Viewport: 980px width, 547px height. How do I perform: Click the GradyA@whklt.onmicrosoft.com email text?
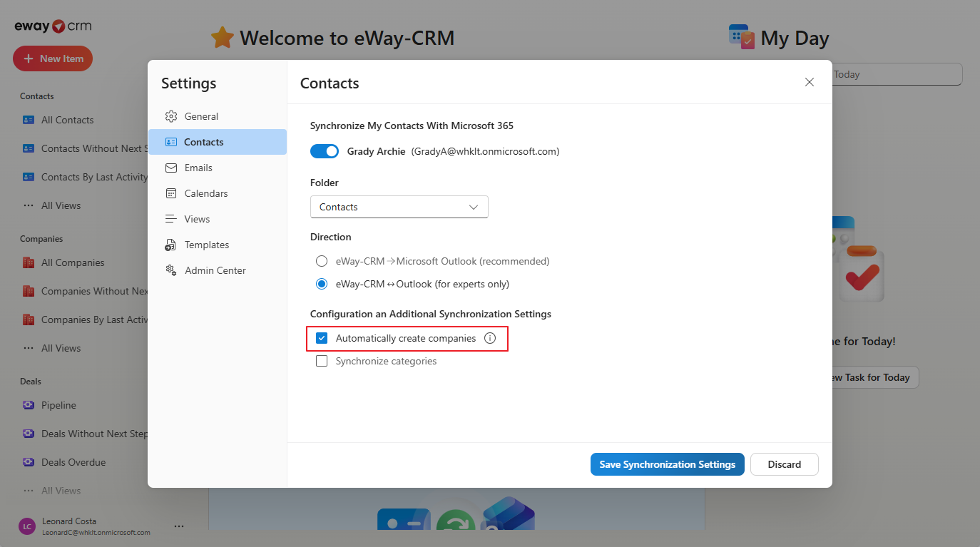(x=485, y=151)
